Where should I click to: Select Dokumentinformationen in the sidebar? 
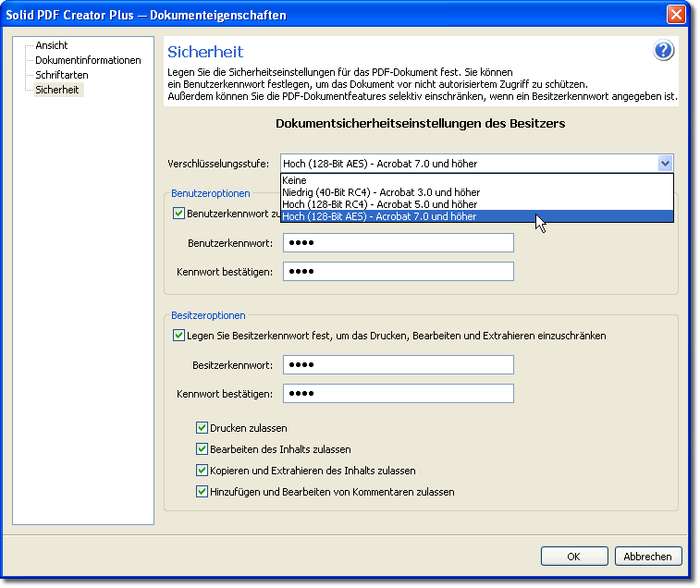coord(88,60)
